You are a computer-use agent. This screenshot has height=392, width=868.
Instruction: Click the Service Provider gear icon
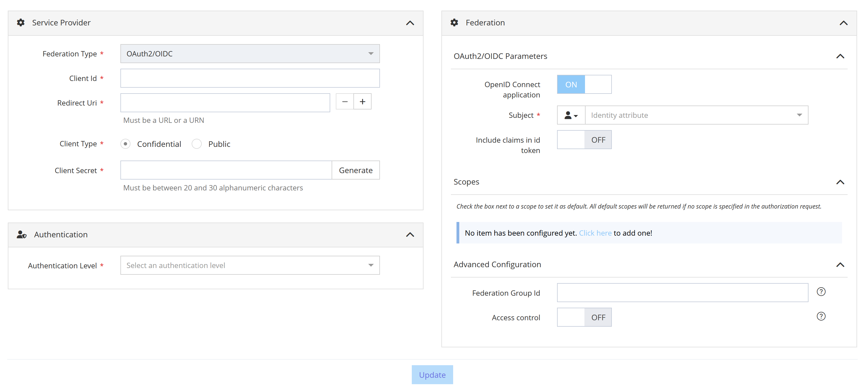click(x=21, y=23)
